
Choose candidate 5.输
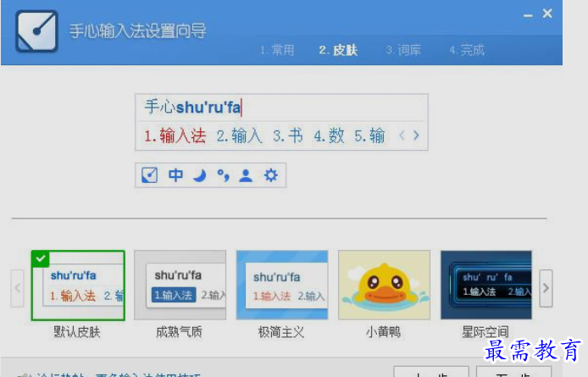(369, 136)
